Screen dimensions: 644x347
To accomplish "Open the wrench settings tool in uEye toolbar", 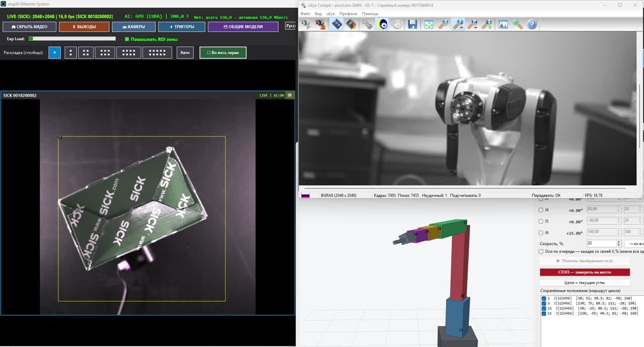I will pyautogui.click(x=367, y=24).
